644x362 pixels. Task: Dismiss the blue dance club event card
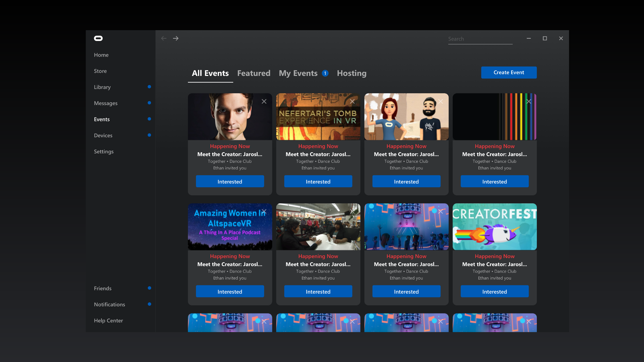tap(440, 211)
